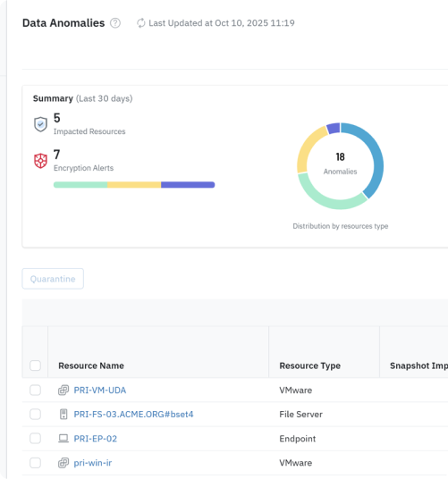The width and height of the screenshot is (448, 479).
Task: Click the file server icon beside PRI-FS-03.ACME.ORG#bset4
Action: (x=63, y=415)
